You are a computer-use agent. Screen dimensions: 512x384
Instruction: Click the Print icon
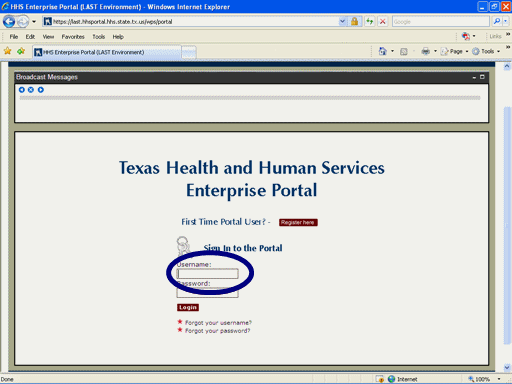(426, 51)
